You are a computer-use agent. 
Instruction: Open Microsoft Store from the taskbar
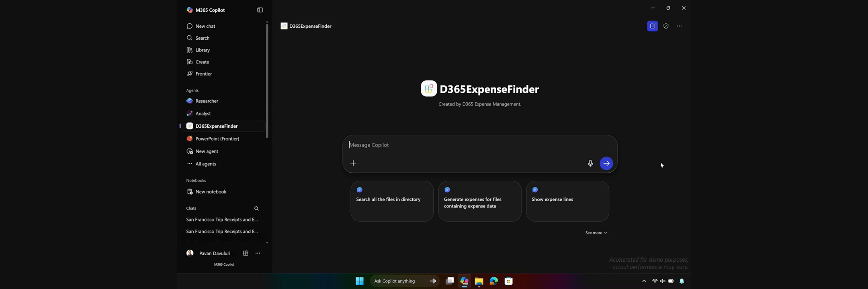pyautogui.click(x=509, y=281)
